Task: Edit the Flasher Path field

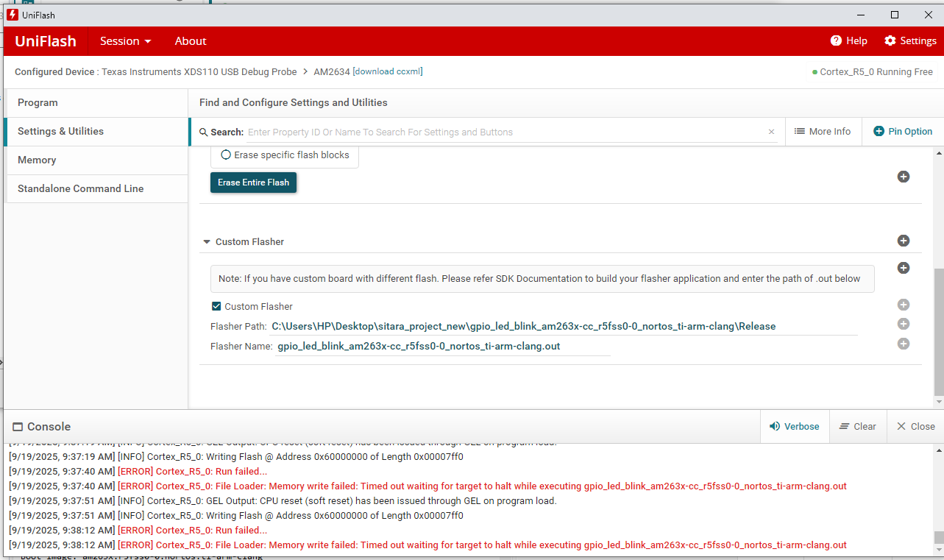Action: click(x=564, y=326)
